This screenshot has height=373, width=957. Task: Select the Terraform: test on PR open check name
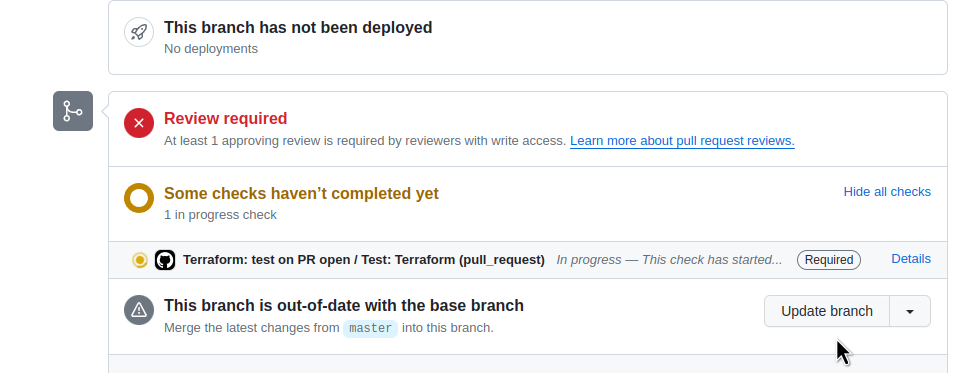[364, 260]
